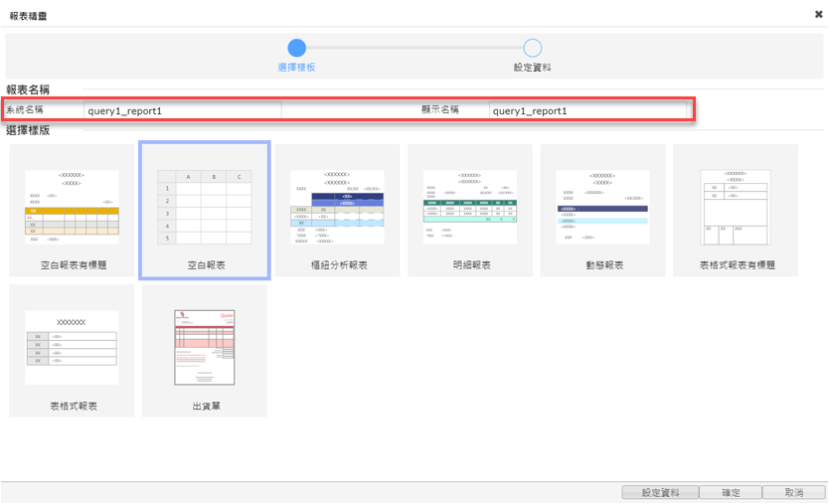Go to the 設定資料 wizard step circle
829x504 pixels.
coord(533,48)
